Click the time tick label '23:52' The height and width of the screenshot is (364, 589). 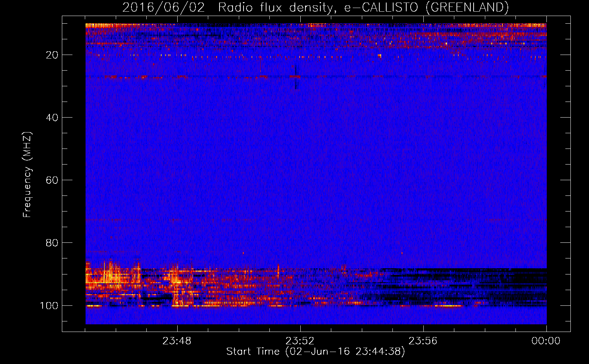[x=300, y=341]
